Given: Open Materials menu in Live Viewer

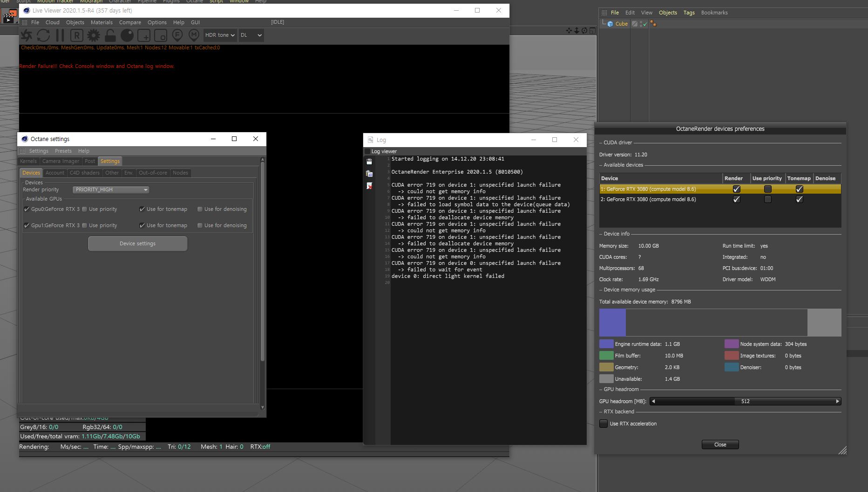Looking at the screenshot, I should click(102, 22).
